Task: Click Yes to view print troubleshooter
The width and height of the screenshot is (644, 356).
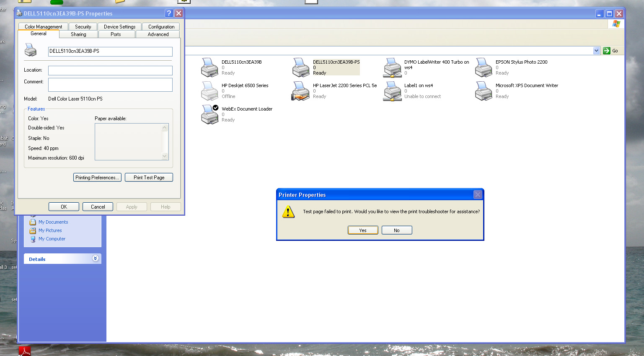Action: pos(363,230)
